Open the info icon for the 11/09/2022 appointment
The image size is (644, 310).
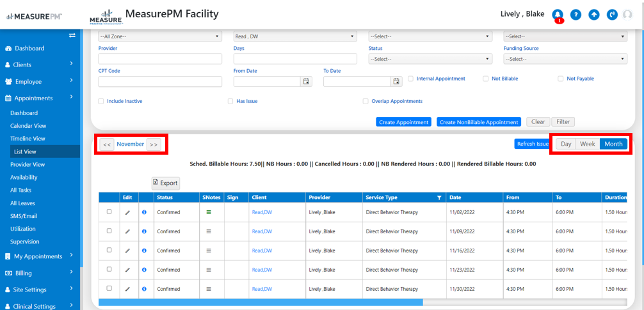(144, 231)
